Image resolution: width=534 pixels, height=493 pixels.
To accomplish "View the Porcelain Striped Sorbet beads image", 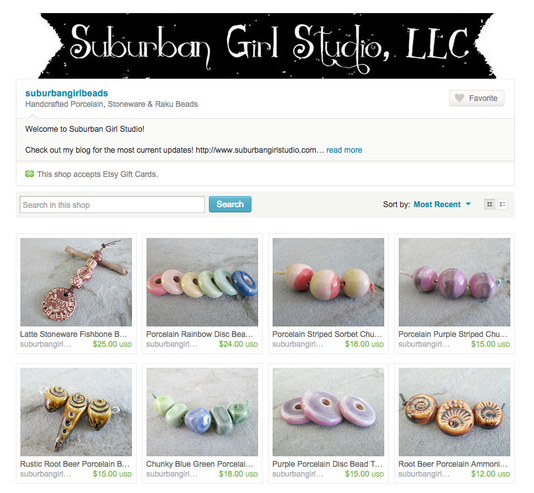I will [328, 282].
